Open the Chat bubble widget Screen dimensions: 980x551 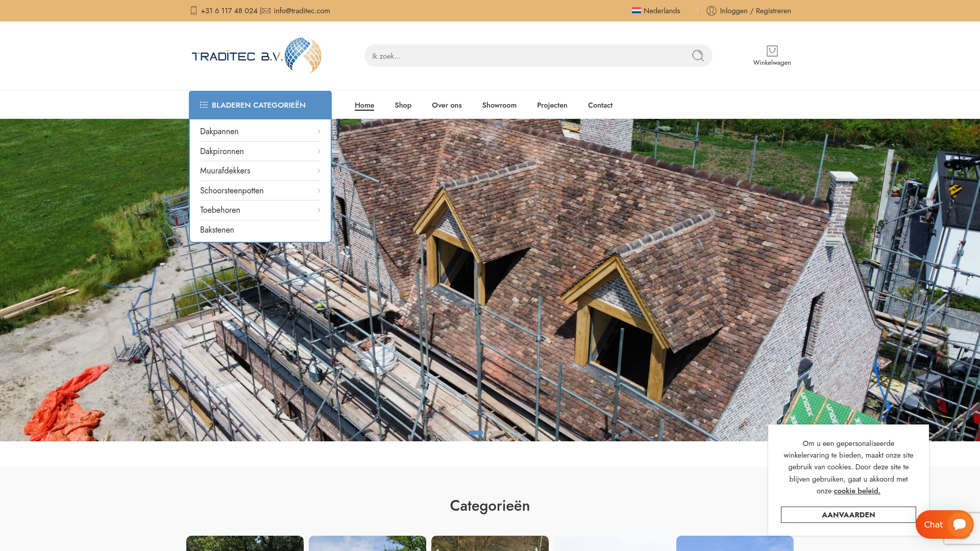(x=944, y=524)
